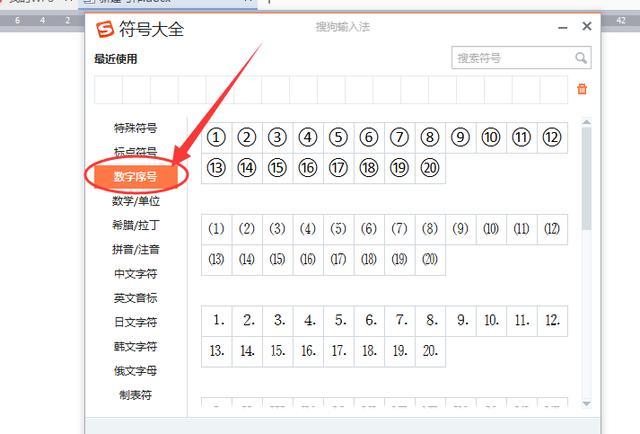
Task: Insert parenthesized number ⑿
Action: 552,229
